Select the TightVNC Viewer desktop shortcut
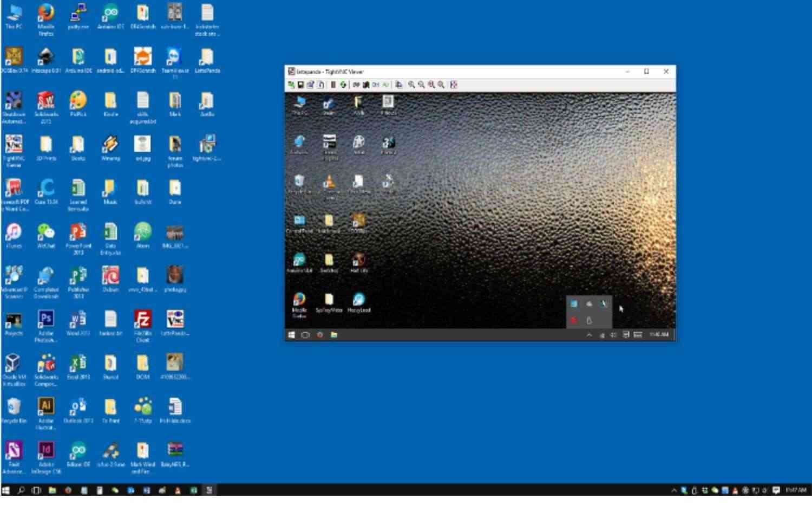 [x=14, y=151]
